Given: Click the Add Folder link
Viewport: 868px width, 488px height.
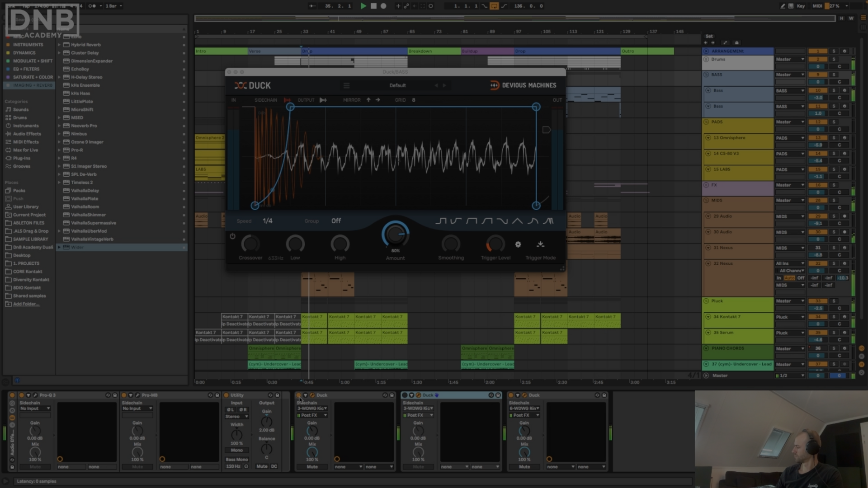Looking at the screenshot, I should [26, 304].
